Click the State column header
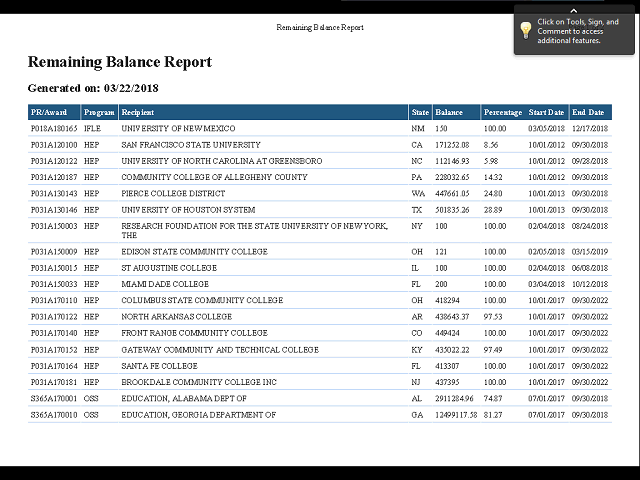The image size is (640, 480). click(420, 112)
